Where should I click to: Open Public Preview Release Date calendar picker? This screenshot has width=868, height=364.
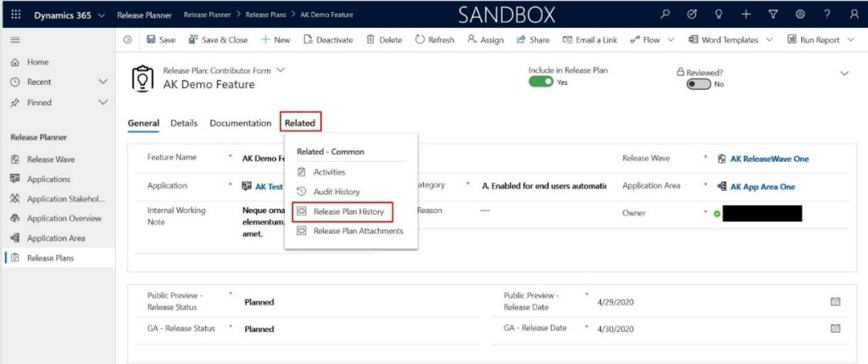[835, 301]
